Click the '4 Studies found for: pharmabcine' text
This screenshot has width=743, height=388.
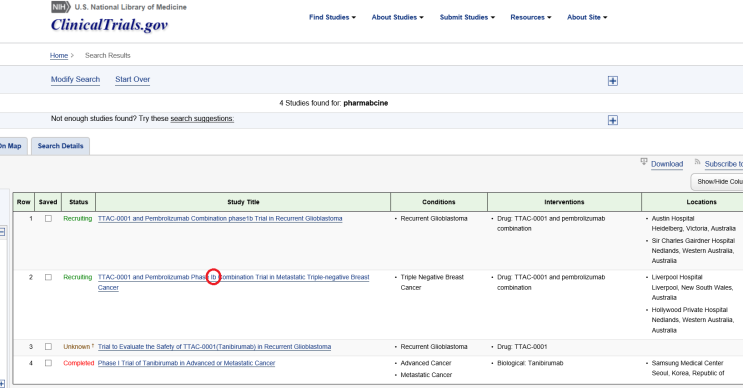(x=334, y=103)
